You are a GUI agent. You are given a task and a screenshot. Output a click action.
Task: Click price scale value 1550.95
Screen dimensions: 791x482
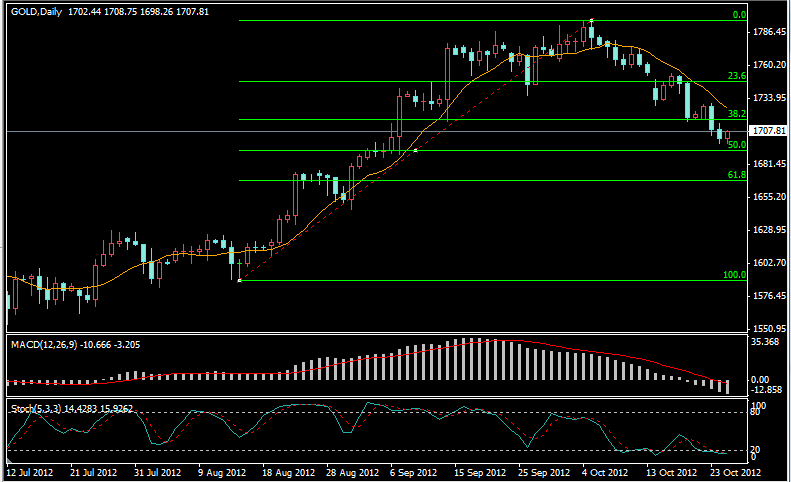(769, 328)
